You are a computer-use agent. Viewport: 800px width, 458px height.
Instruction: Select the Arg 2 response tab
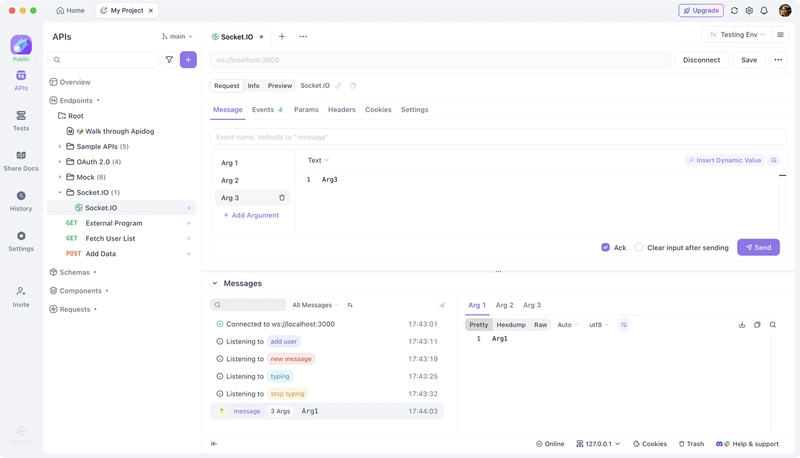coord(505,305)
